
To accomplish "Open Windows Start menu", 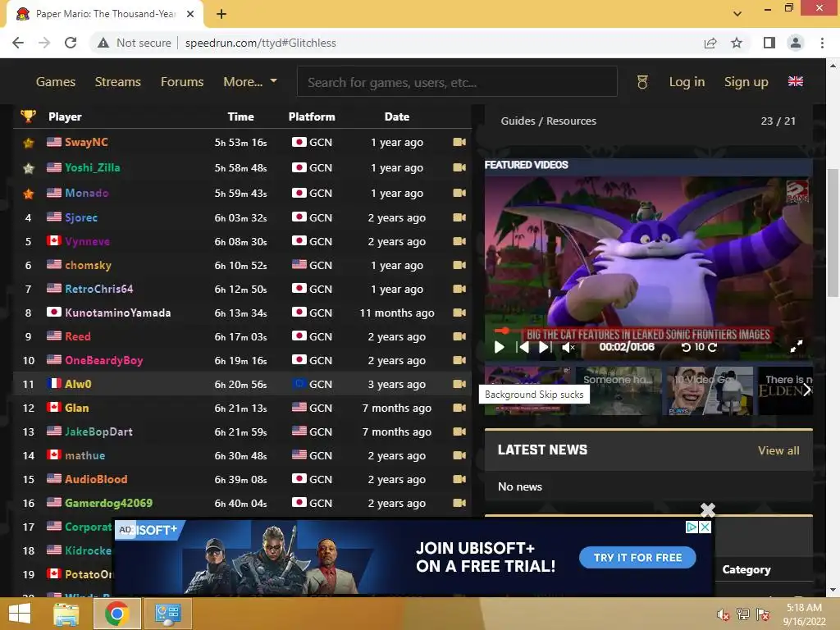I will click(20, 614).
